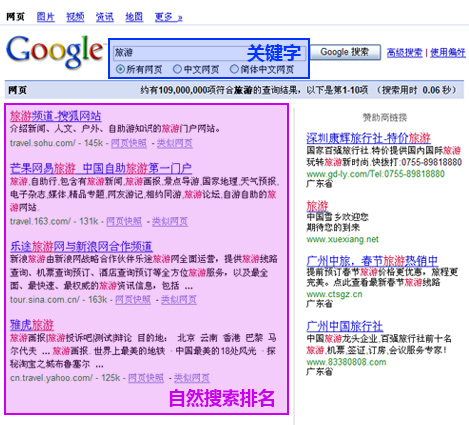Screen dimensions: 469x425
Task: Click the 赞助商链接 heading text
Action: point(385,117)
